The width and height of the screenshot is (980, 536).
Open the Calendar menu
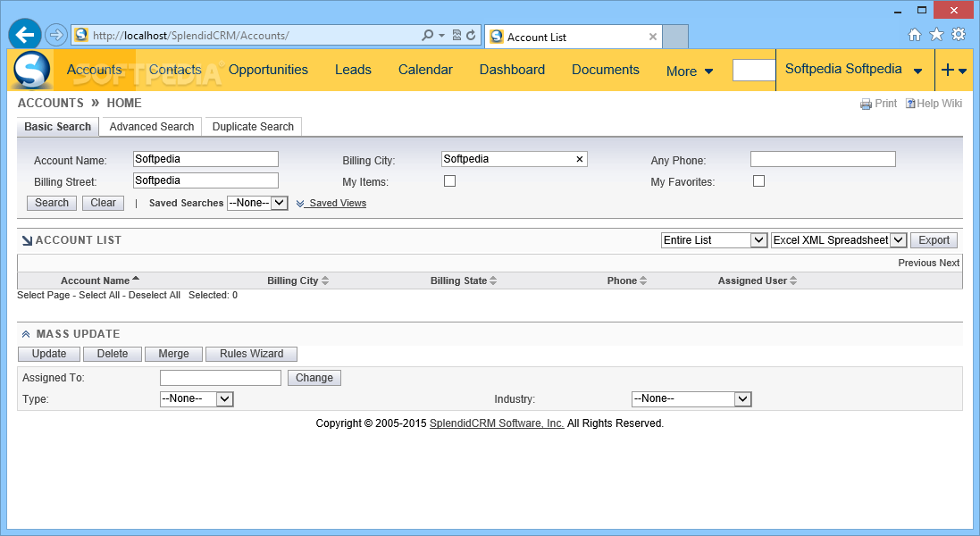[x=425, y=70]
